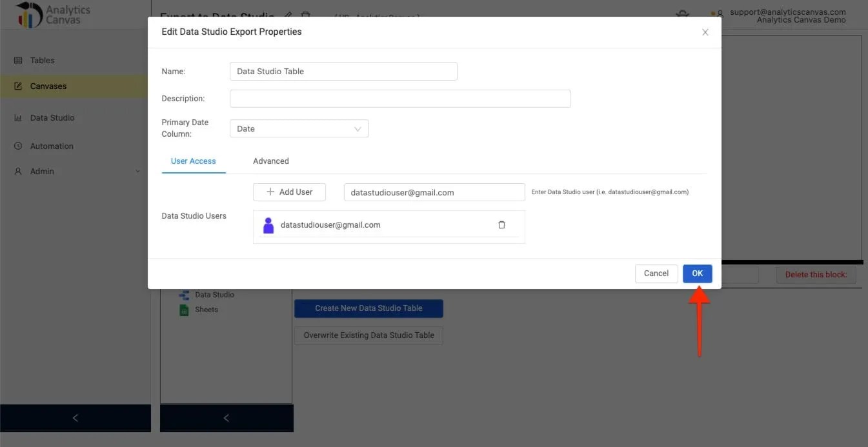This screenshot has width=868, height=447.
Task: Click the Canvases edit icon in sidebar
Action: coord(18,86)
